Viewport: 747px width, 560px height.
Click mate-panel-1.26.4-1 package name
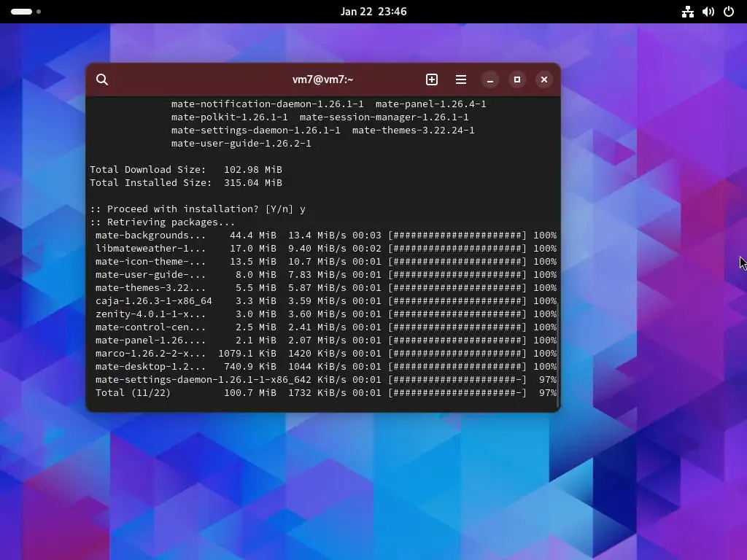point(430,104)
